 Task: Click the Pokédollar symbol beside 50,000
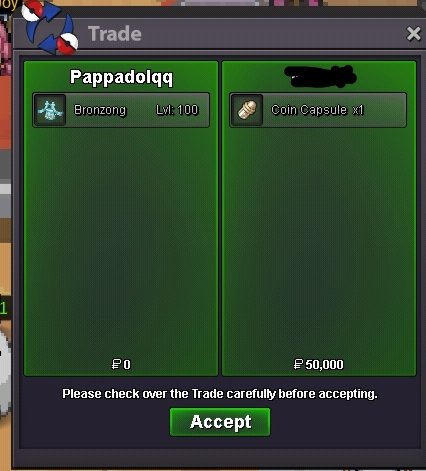[x=298, y=364]
